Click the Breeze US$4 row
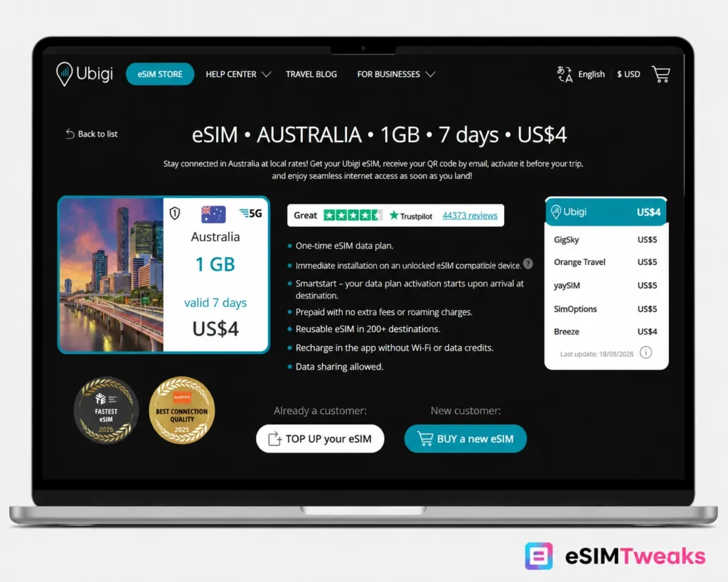 (x=605, y=331)
